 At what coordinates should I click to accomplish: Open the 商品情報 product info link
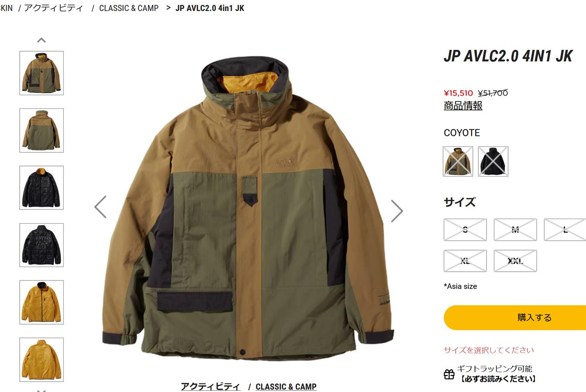coord(463,106)
